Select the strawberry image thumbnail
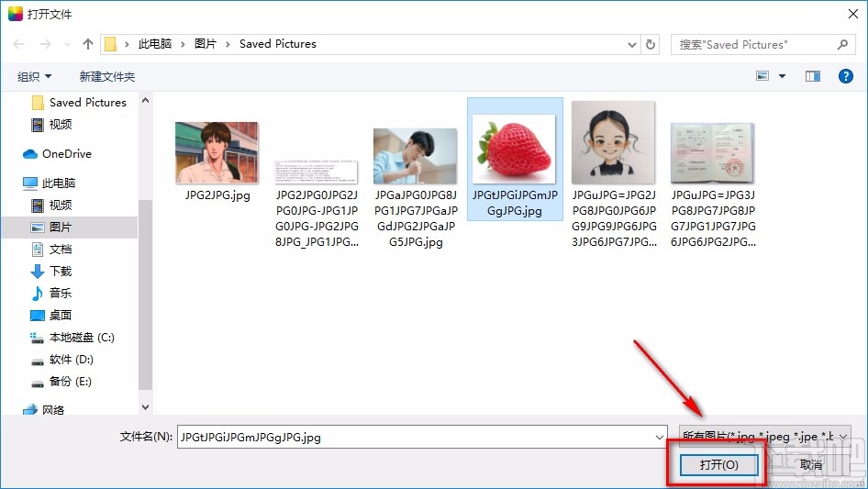 [x=515, y=149]
